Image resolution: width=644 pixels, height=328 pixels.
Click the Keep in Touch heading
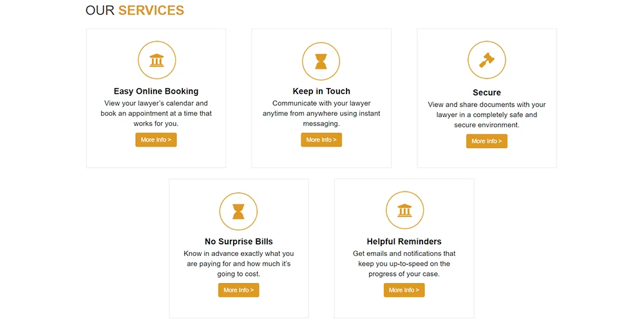tap(321, 91)
